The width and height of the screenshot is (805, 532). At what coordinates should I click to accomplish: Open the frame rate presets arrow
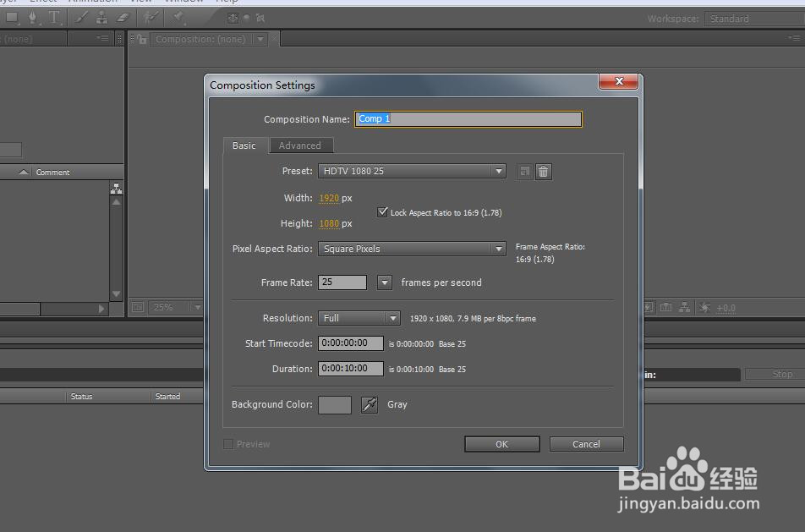pyautogui.click(x=385, y=282)
